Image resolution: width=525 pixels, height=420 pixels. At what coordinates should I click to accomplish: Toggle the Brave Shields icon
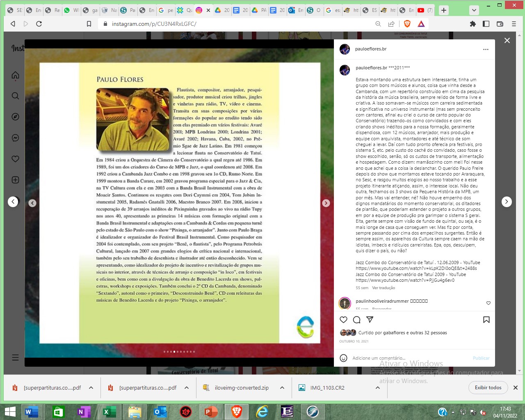point(407,24)
